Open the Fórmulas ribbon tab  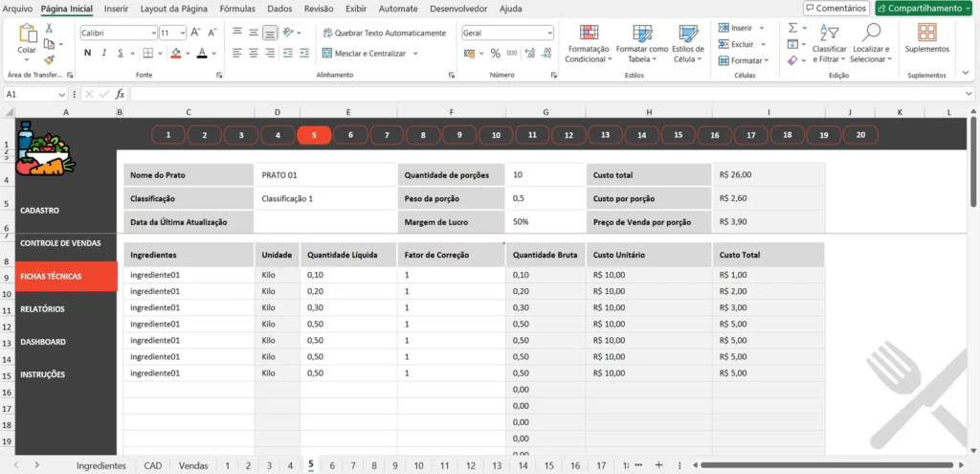[x=237, y=9]
